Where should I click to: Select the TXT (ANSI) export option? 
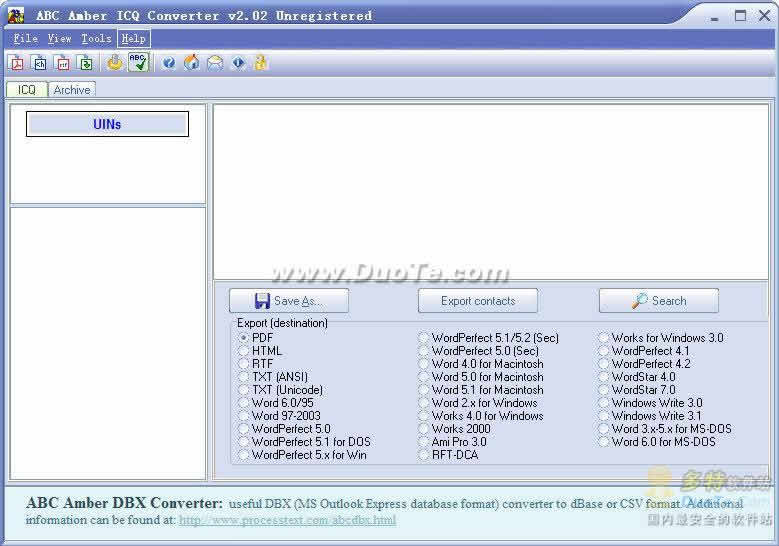tap(274, 377)
